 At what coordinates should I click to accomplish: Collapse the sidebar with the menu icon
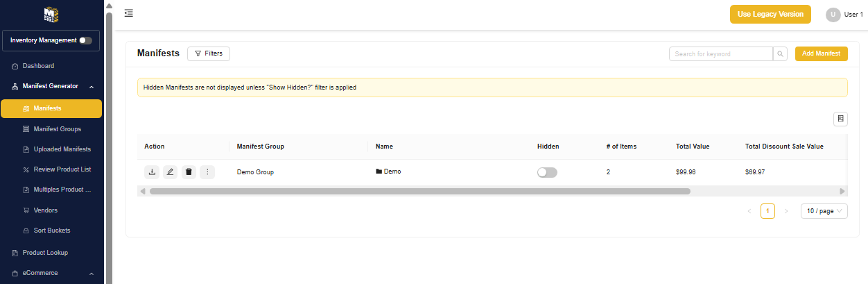(129, 13)
